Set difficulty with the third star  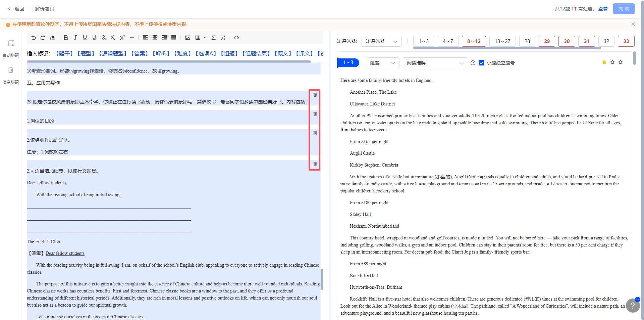(x=621, y=62)
